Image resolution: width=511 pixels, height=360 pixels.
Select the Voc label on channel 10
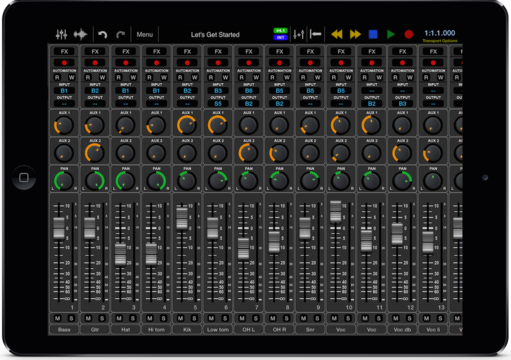[341, 330]
